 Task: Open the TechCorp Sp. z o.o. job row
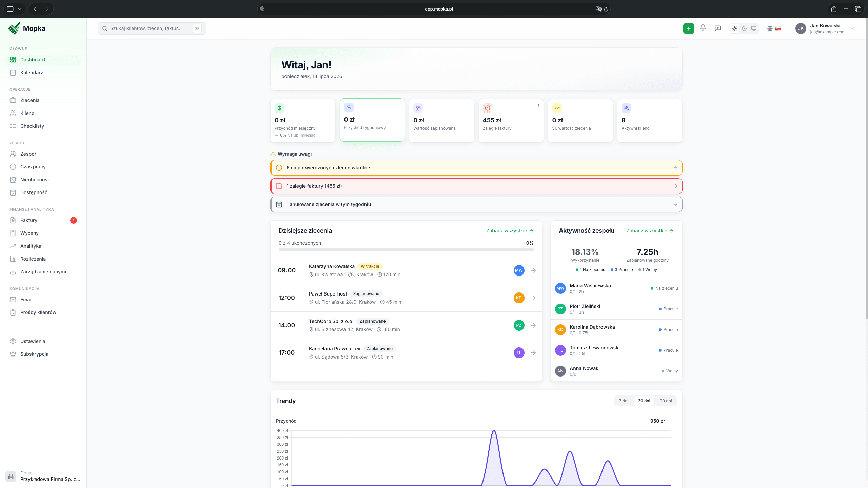tap(406, 325)
